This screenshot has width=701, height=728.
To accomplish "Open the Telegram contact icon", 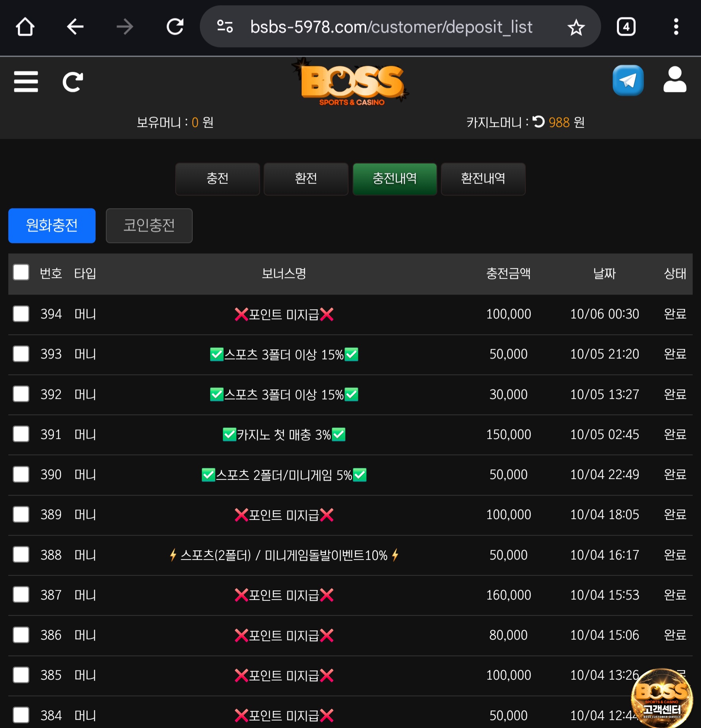I will [628, 80].
